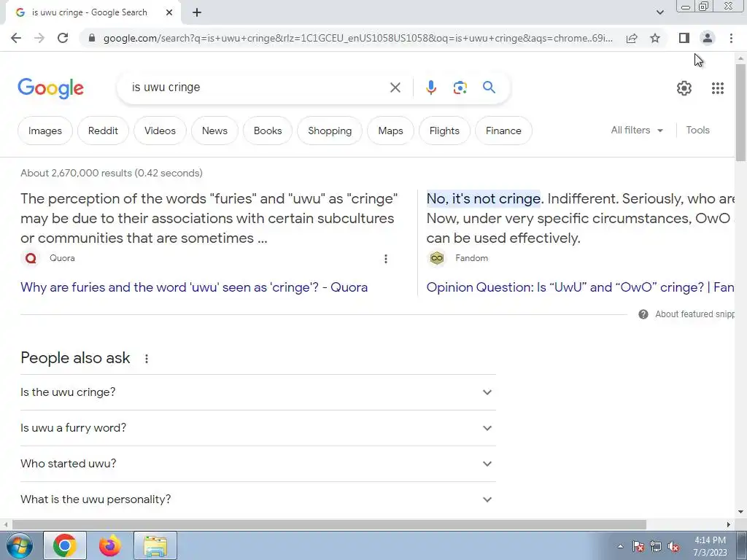Switch to Videos results
The width and height of the screenshot is (747, 560).
[160, 131]
